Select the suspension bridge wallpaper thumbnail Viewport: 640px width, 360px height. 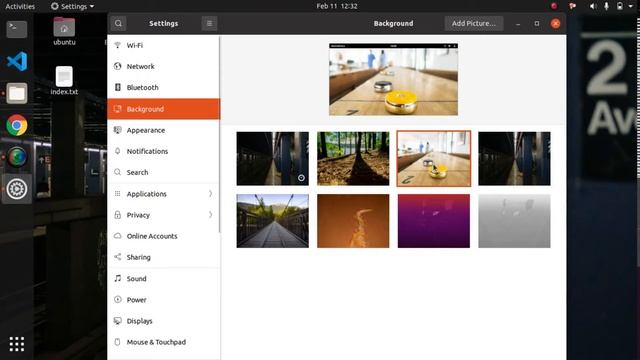(273, 221)
